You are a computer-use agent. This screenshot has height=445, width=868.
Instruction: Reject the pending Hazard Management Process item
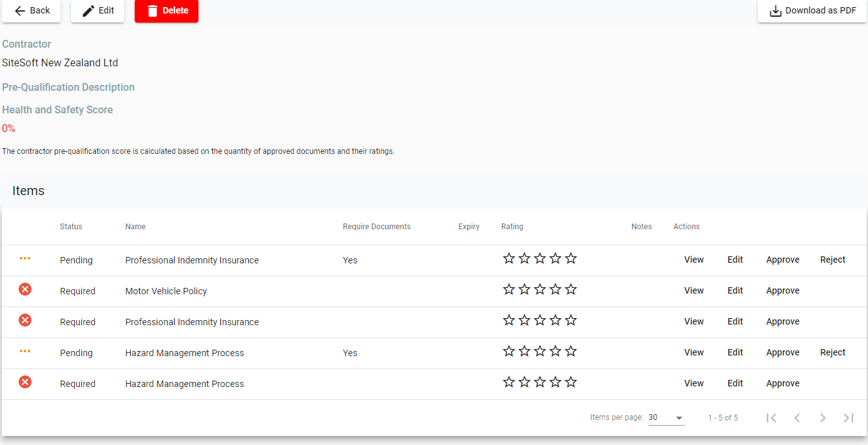pos(833,353)
